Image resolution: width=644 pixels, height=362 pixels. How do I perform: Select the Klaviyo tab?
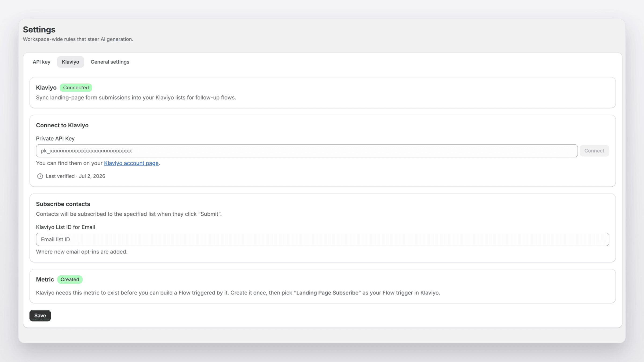tap(70, 62)
